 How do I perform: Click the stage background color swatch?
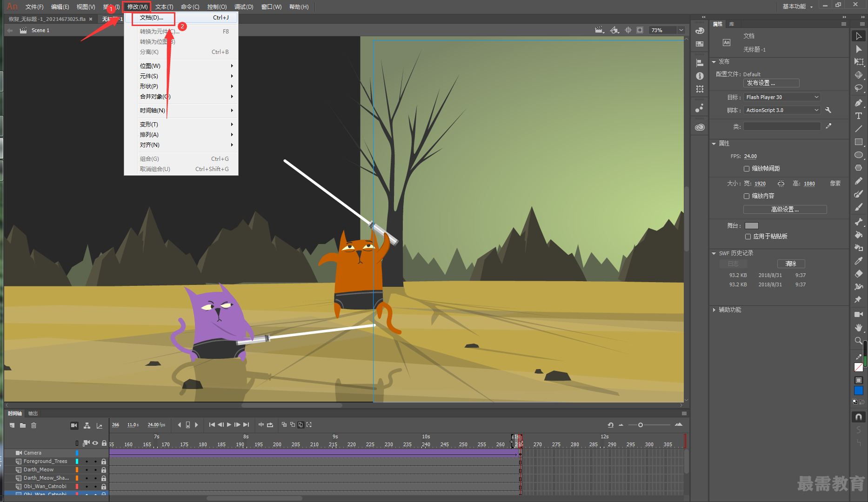pyautogui.click(x=751, y=226)
